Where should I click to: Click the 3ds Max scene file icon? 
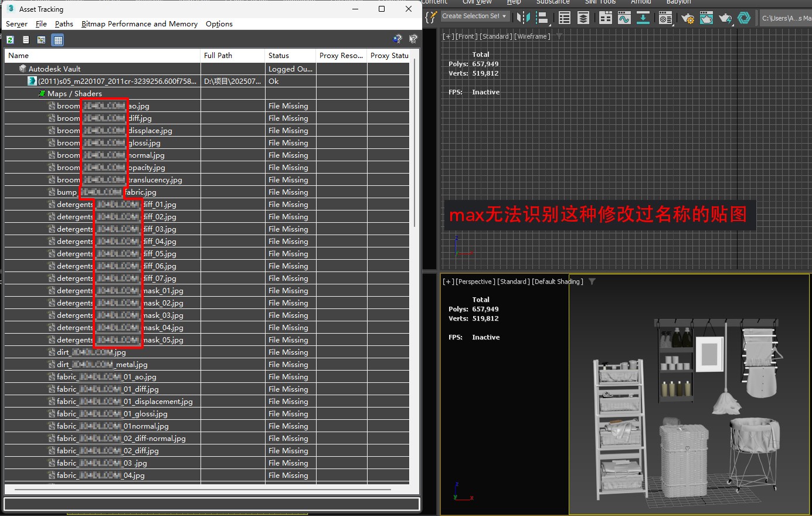[32, 81]
